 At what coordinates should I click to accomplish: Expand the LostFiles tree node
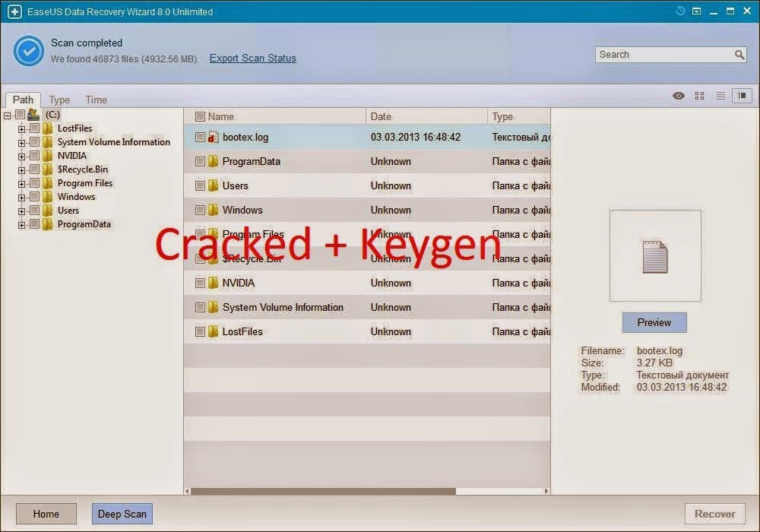21,129
